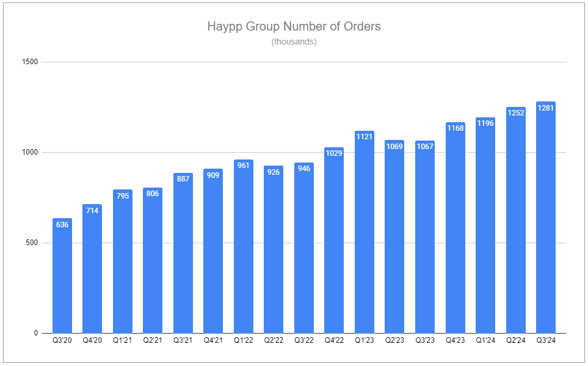This screenshot has height=366, width=588.
Task: Click the x-axis label Q2'24
Action: [x=515, y=340]
